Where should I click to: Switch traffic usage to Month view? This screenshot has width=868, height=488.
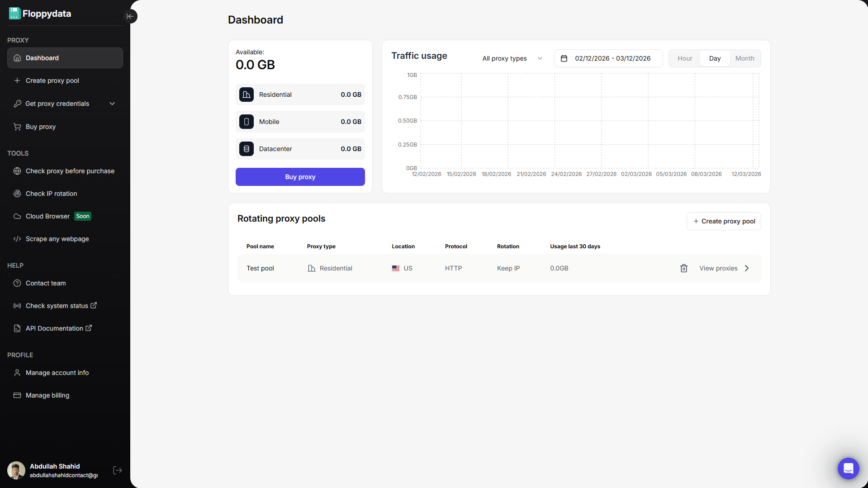pyautogui.click(x=745, y=58)
